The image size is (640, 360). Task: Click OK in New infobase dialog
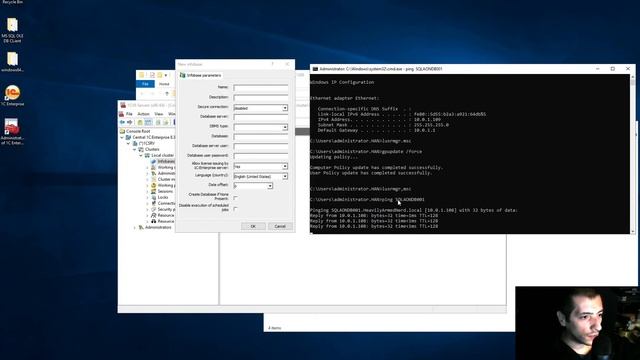coord(253,226)
